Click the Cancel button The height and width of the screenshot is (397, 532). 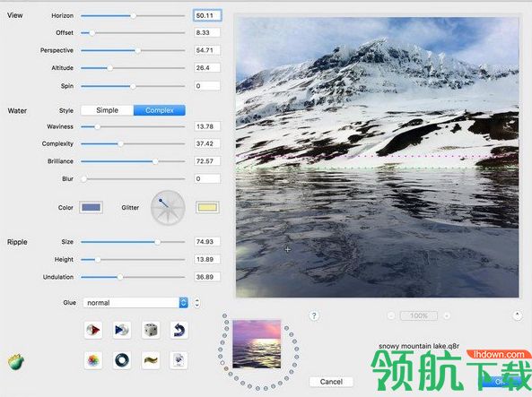[331, 382]
